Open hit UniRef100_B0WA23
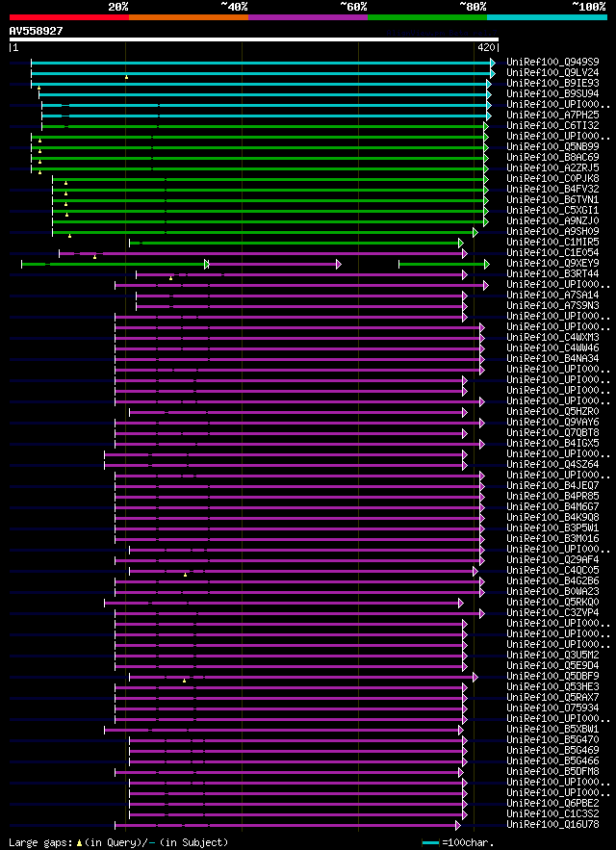 point(552,591)
